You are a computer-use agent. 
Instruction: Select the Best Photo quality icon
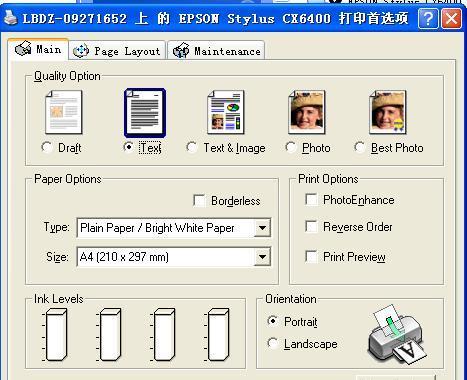tap(388, 112)
